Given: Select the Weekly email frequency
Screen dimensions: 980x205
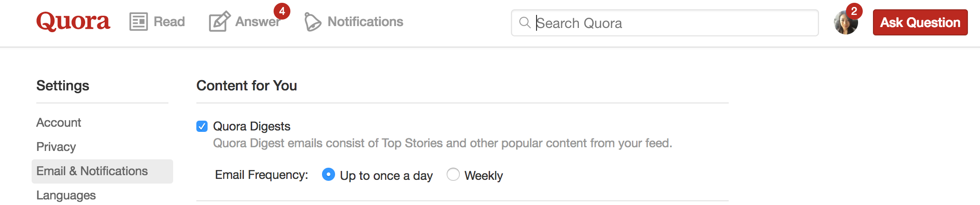Looking at the screenshot, I should click(453, 175).
